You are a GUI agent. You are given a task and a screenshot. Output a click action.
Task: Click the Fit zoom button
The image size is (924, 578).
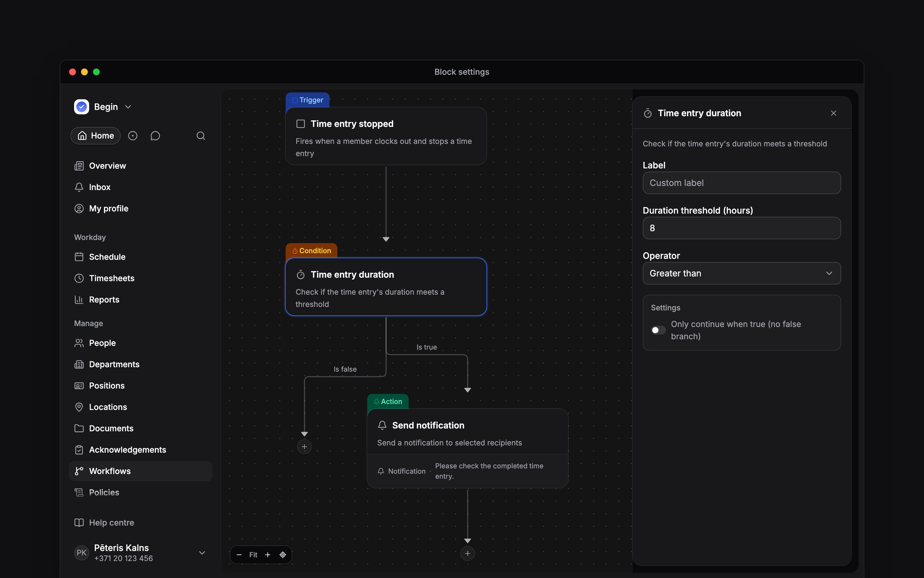point(253,555)
